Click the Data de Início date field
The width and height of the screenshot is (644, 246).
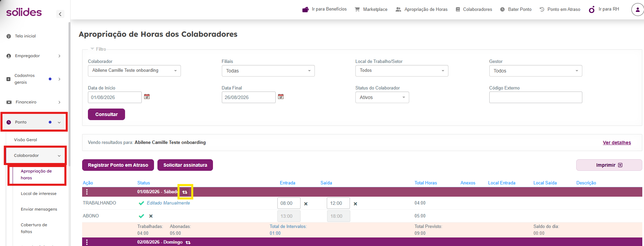(x=115, y=97)
